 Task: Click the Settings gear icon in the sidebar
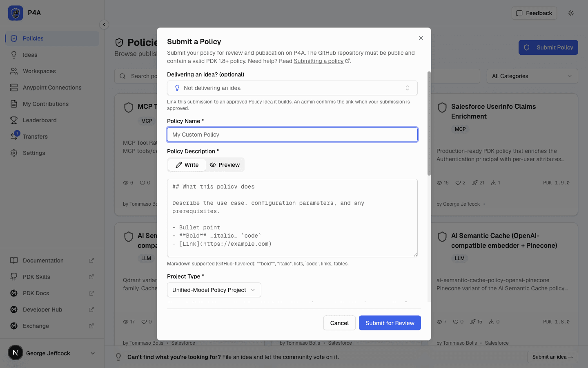click(x=14, y=153)
